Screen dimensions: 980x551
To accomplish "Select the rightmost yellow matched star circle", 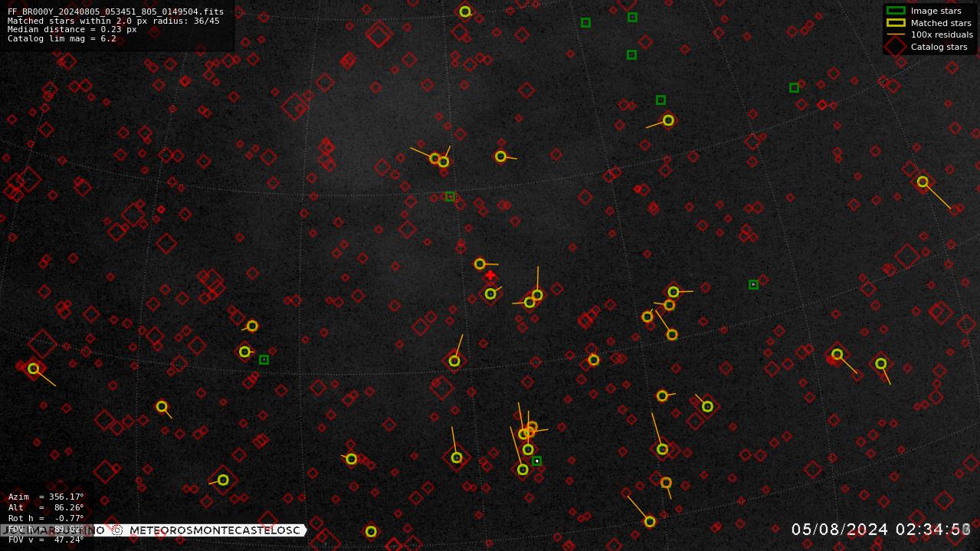I will click(x=923, y=182).
